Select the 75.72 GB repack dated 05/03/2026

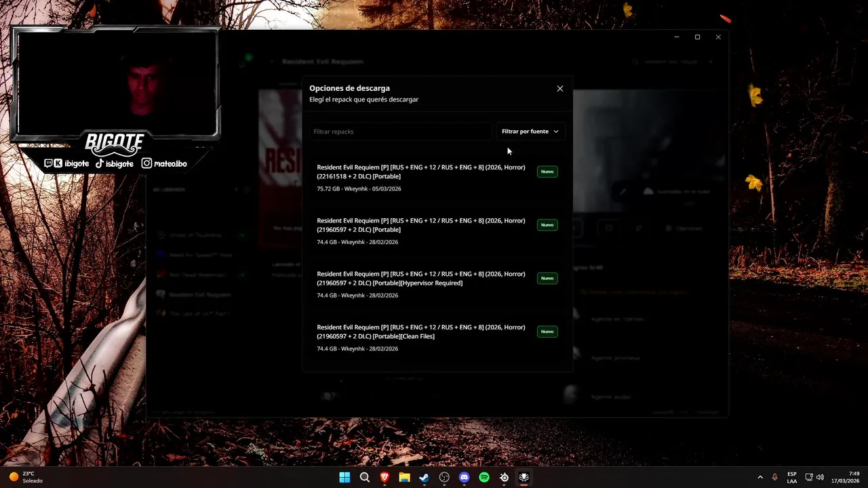coord(437,178)
